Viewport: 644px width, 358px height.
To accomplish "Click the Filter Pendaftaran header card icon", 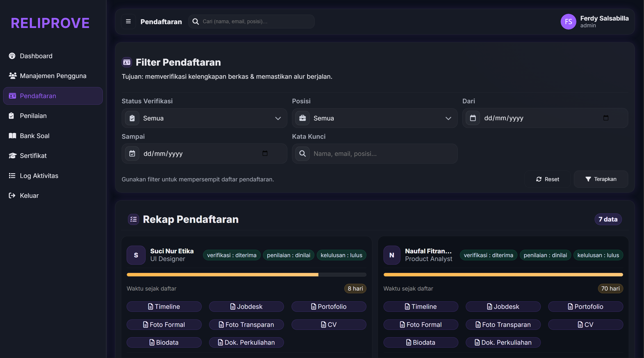I will [x=127, y=62].
